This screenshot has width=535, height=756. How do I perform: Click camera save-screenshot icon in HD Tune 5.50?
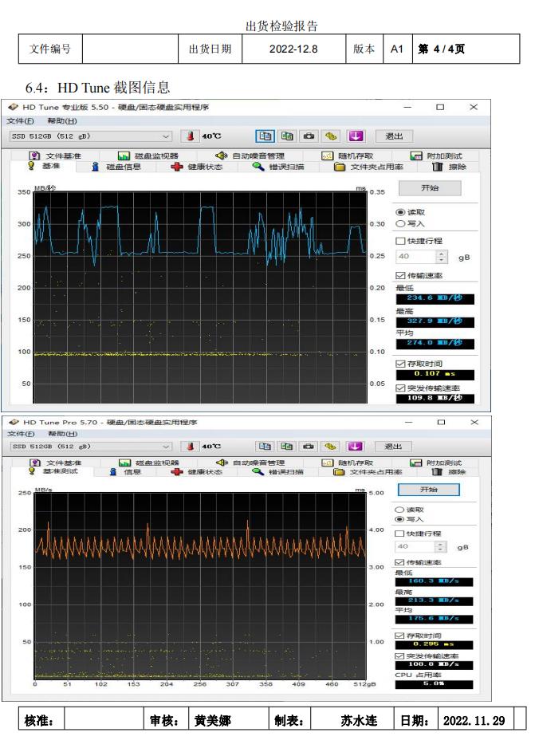point(309,136)
